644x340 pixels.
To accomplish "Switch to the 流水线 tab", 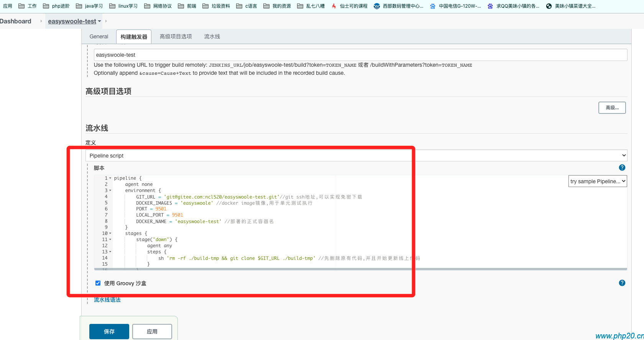I will point(212,36).
